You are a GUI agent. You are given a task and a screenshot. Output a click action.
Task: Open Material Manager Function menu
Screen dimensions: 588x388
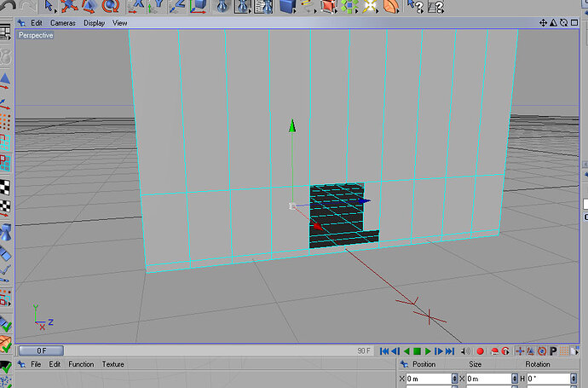(x=81, y=364)
